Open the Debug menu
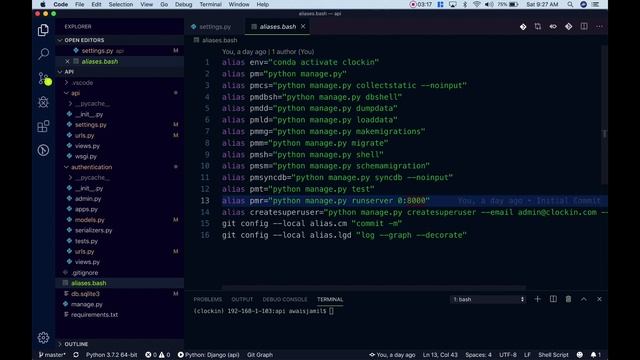 coord(183,4)
